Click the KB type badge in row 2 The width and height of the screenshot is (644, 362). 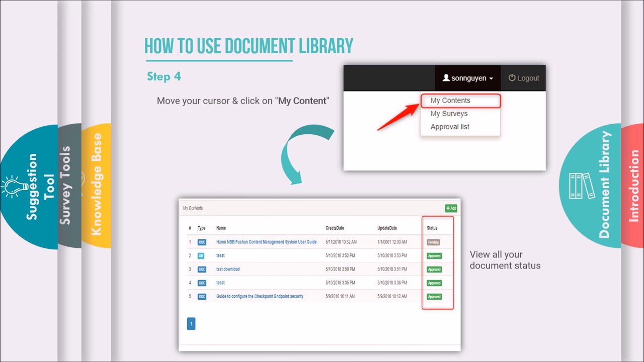[201, 256]
